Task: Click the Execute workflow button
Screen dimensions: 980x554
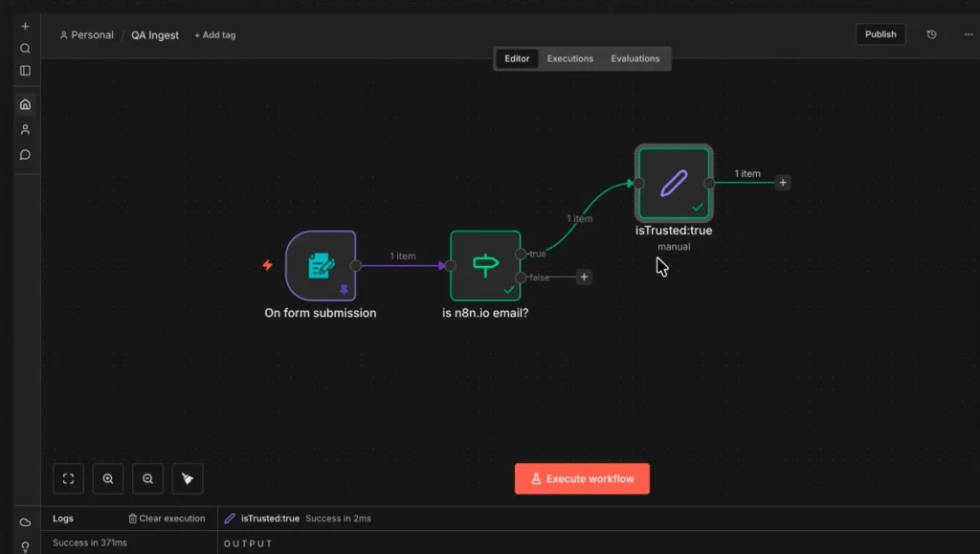Action: (x=582, y=478)
